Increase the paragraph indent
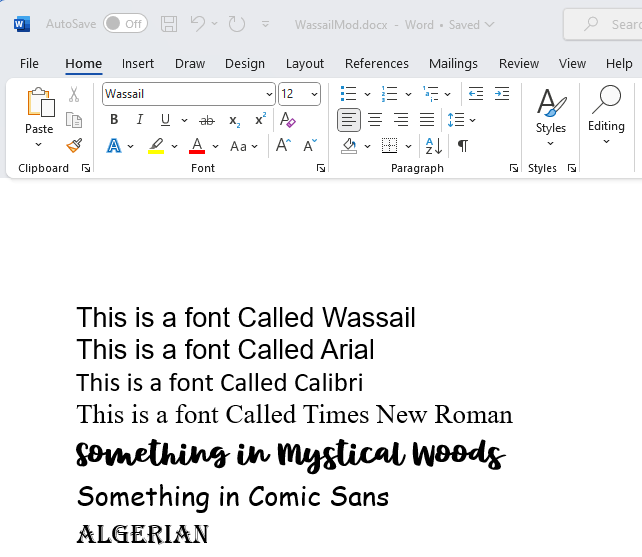The image size is (642, 557). click(503, 94)
